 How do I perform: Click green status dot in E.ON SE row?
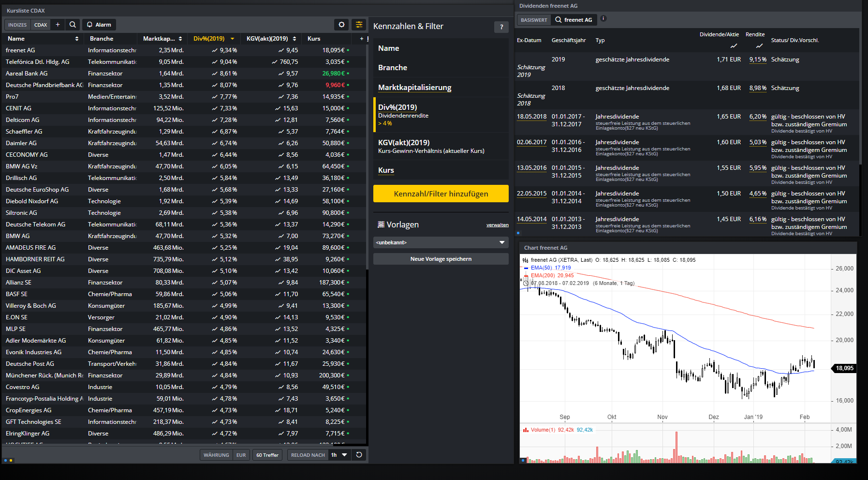[x=348, y=317]
